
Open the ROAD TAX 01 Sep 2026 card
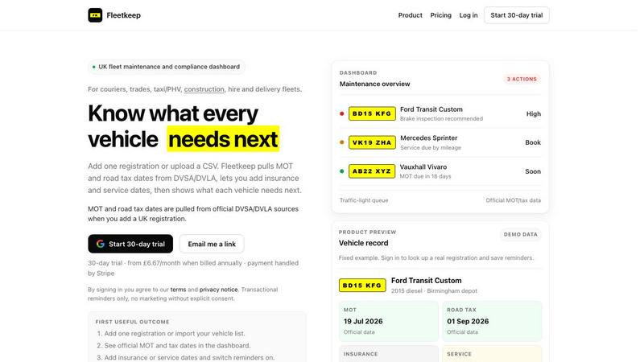click(492, 321)
